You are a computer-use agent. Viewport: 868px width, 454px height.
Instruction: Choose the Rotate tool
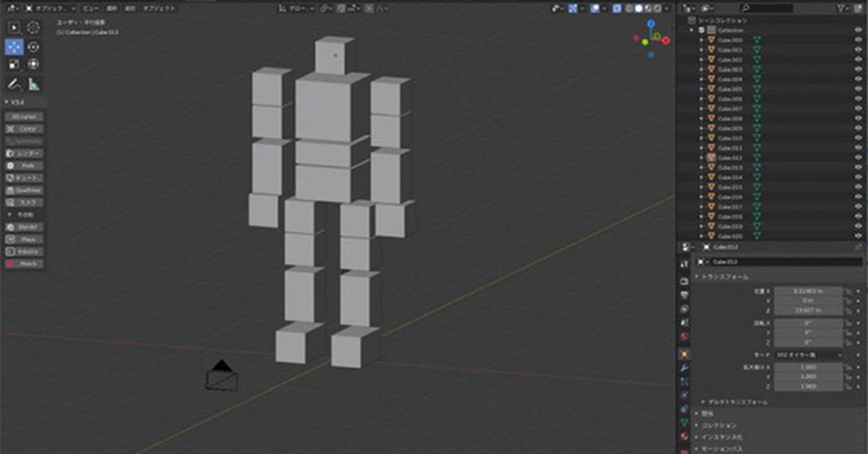point(34,47)
